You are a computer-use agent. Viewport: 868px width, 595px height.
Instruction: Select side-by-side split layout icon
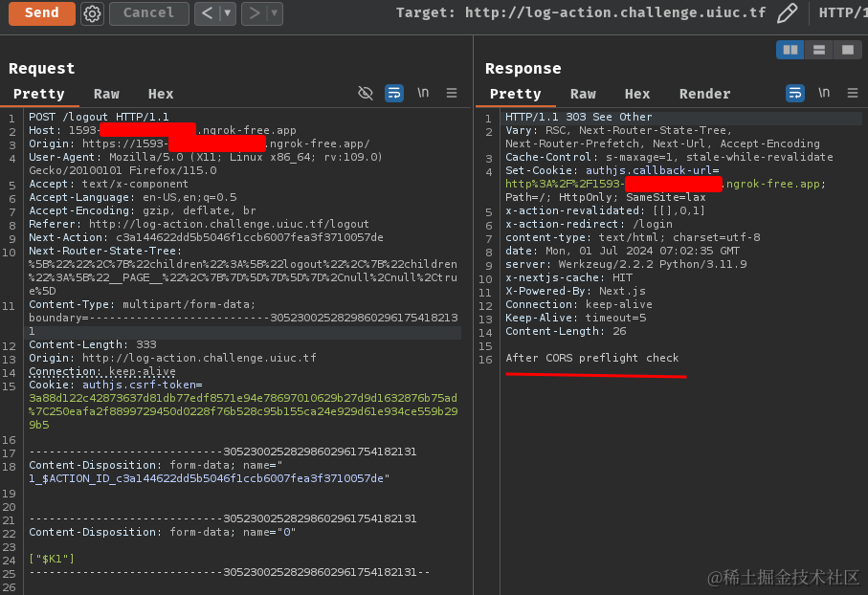(790, 50)
